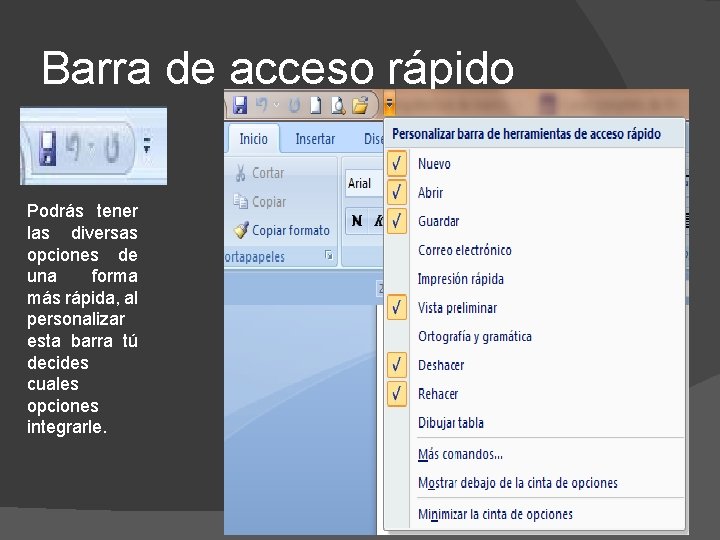Click the Copiar text label
720x540 pixels.
269,202
